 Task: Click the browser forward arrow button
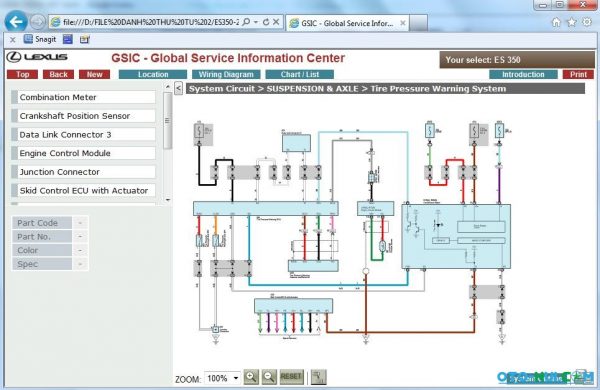coord(38,22)
